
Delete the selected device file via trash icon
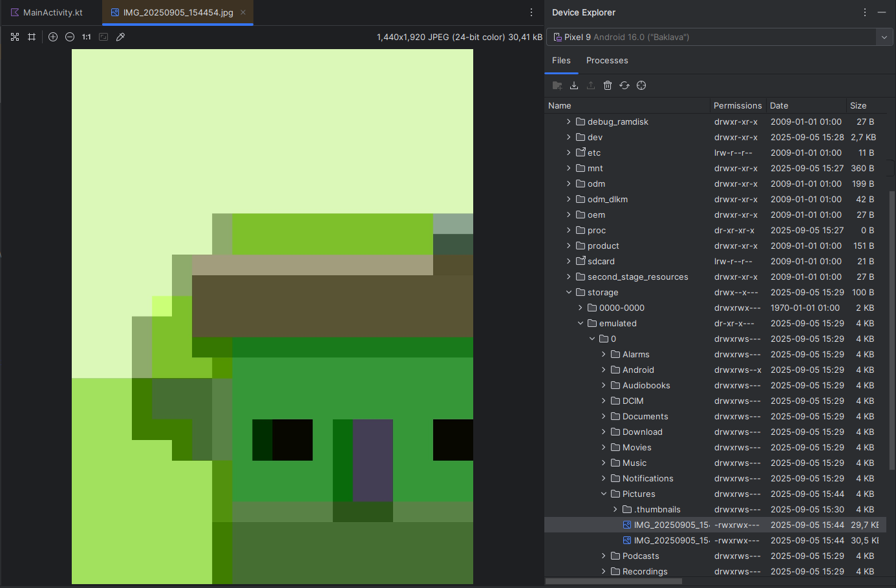(608, 85)
